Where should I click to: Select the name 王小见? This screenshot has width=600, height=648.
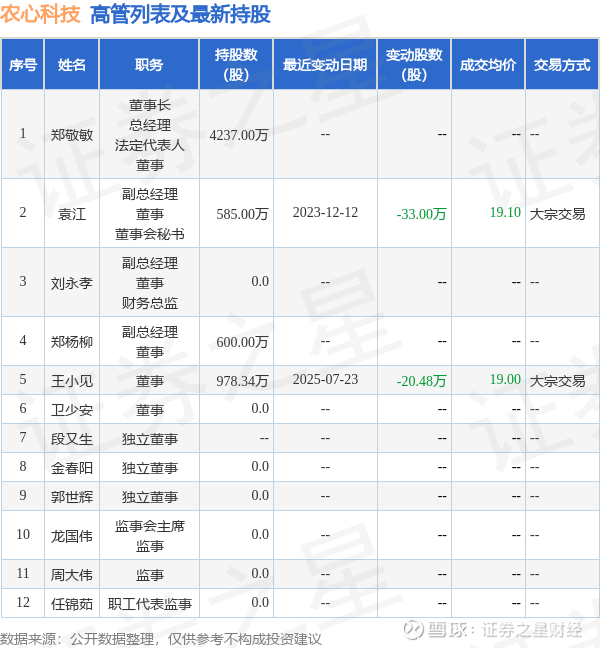[x=72, y=381]
